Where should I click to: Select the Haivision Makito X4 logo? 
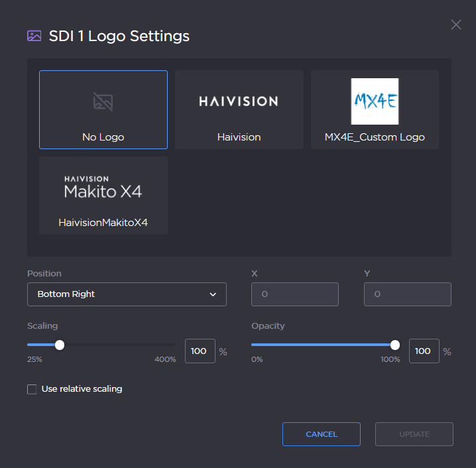click(103, 187)
